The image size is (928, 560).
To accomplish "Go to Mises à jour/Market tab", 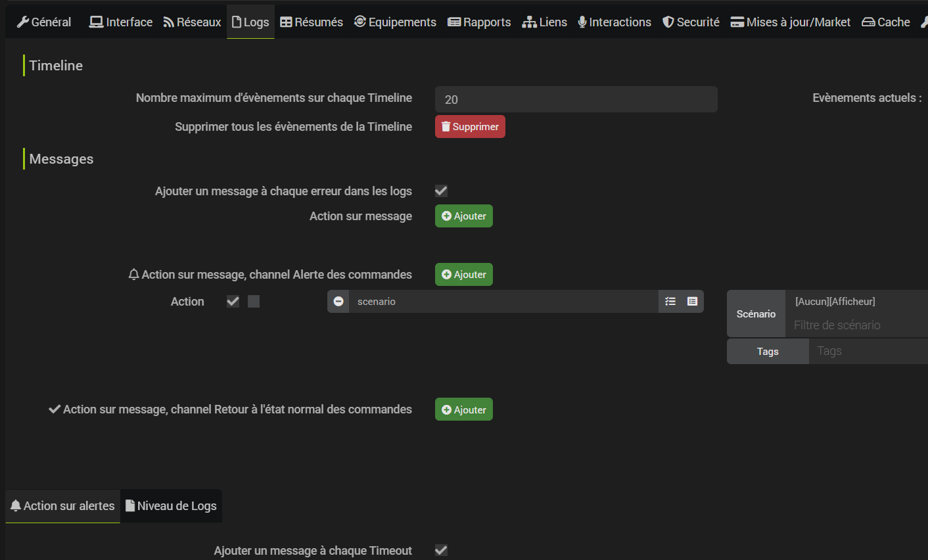I will [791, 22].
